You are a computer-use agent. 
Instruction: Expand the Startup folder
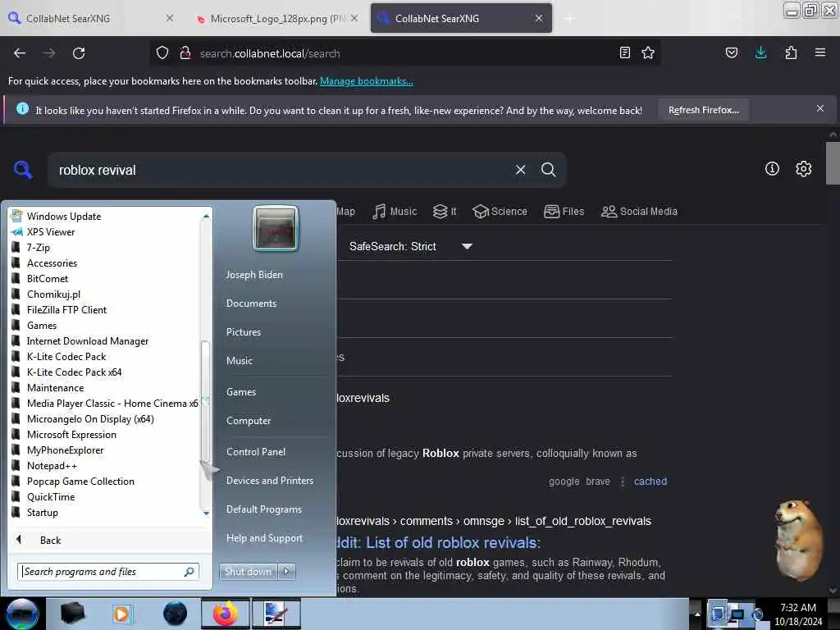[x=43, y=512]
